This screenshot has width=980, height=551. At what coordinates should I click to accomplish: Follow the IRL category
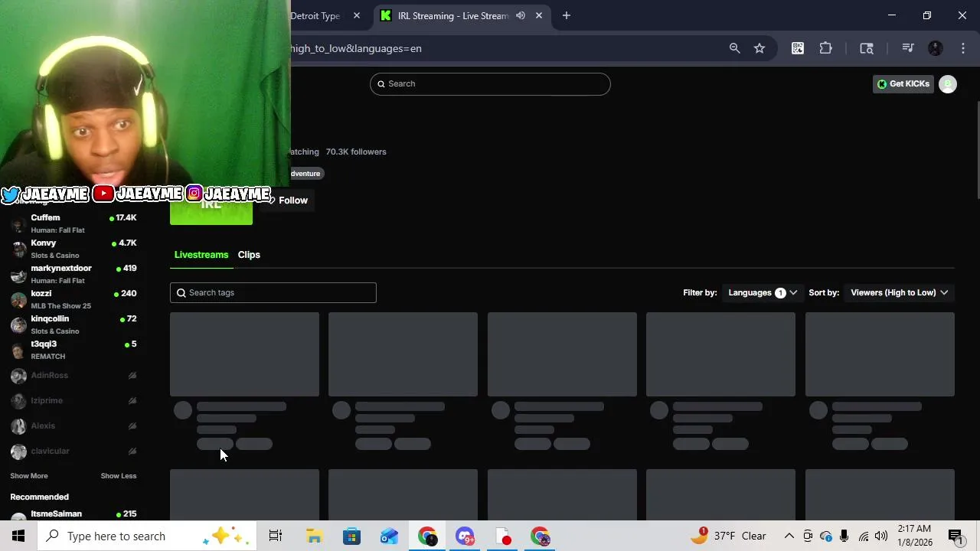[288, 201]
